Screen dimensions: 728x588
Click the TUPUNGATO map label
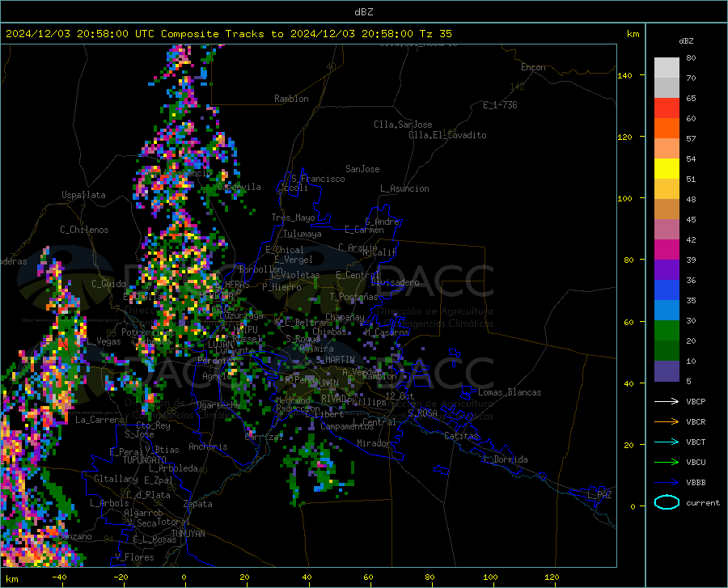point(145,460)
